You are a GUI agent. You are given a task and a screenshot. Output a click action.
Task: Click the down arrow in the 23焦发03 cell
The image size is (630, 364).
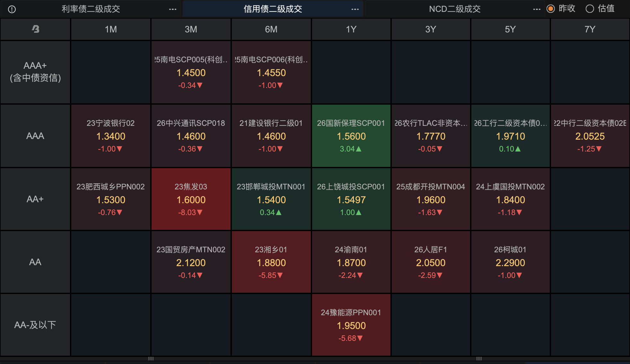point(200,212)
